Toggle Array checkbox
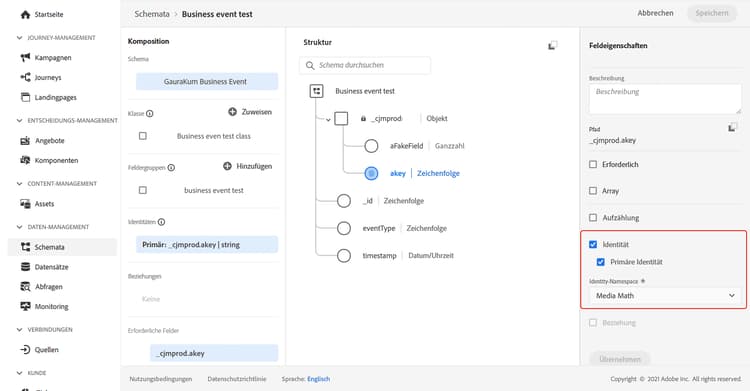The image size is (750, 391). pos(593,190)
